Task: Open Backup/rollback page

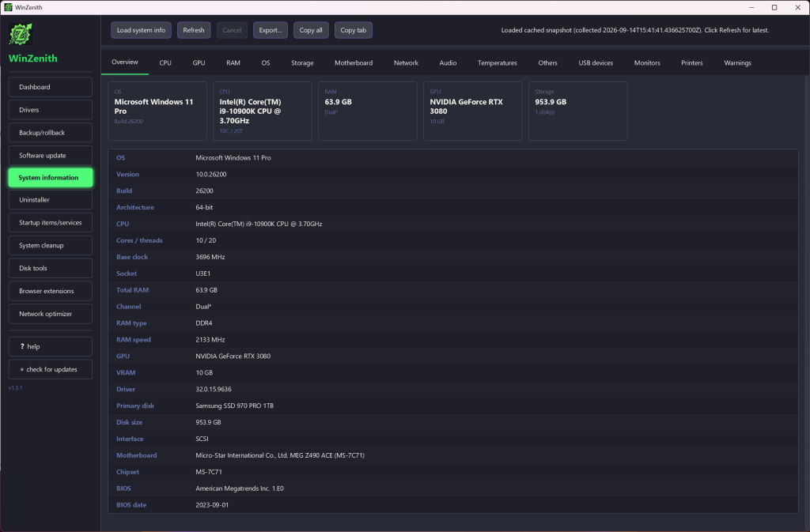Action: click(x=51, y=133)
